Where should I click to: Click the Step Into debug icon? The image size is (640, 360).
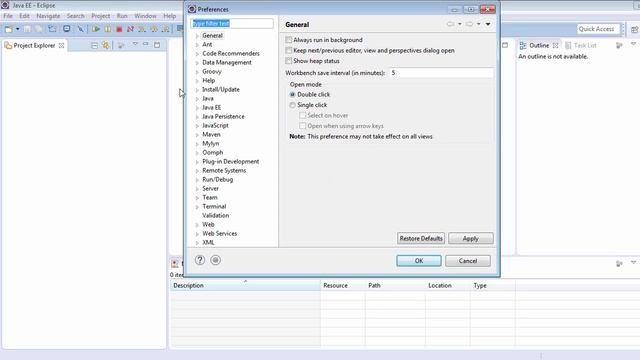[x=142, y=29]
